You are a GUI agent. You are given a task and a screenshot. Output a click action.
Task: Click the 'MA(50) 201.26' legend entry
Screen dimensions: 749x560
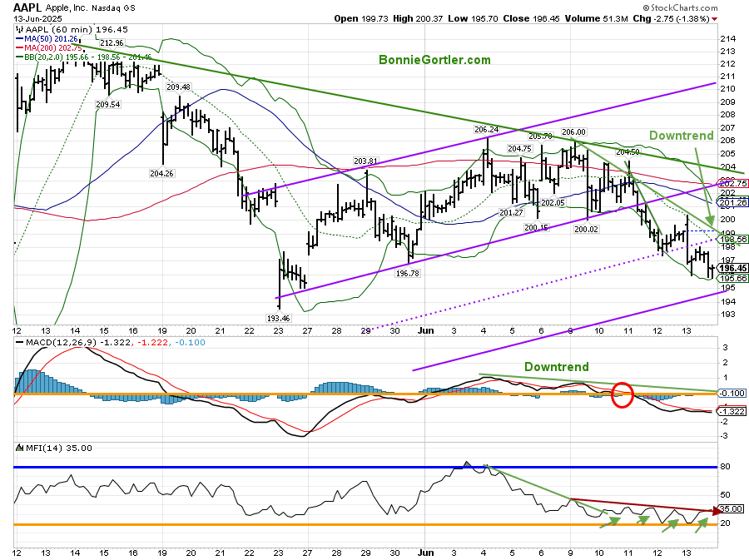pyautogui.click(x=51, y=38)
